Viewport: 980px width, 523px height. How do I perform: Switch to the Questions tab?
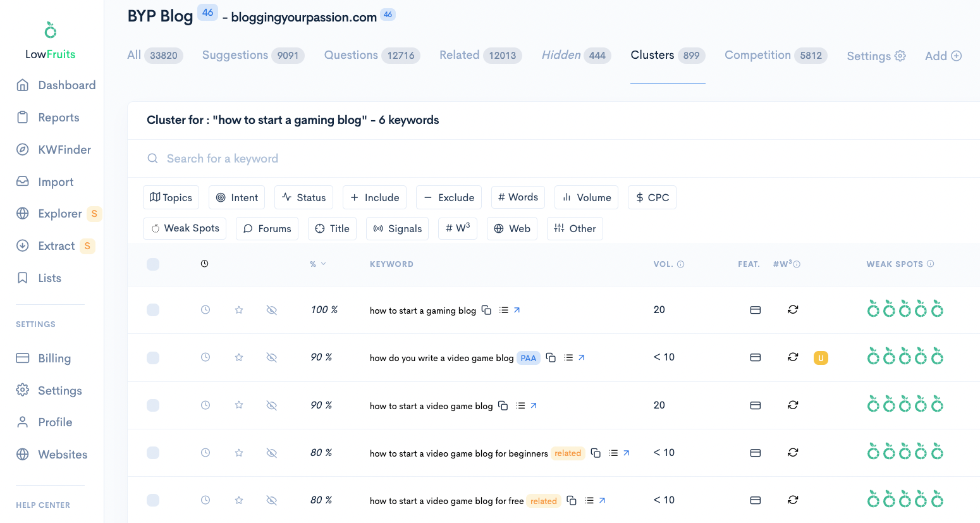point(372,55)
